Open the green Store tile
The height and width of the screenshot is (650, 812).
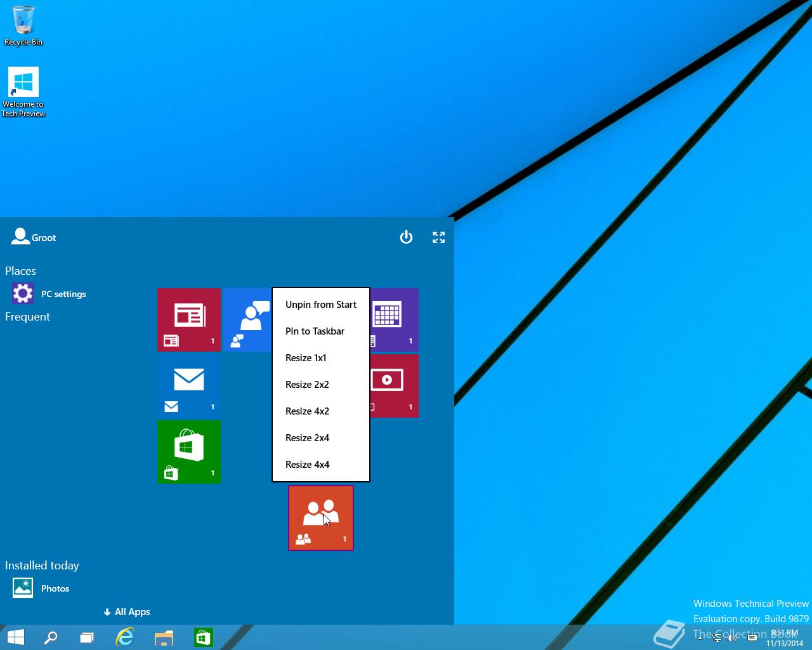coord(189,452)
